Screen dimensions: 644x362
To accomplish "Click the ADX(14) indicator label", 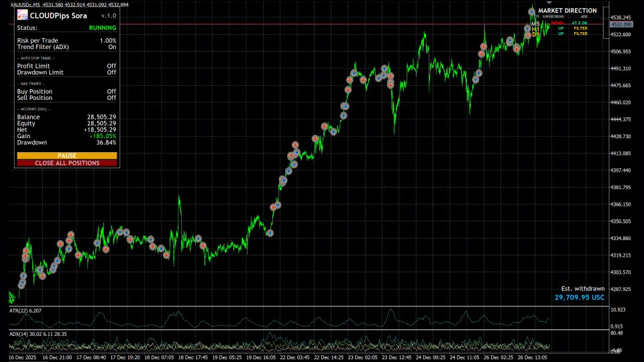I will point(38,334).
